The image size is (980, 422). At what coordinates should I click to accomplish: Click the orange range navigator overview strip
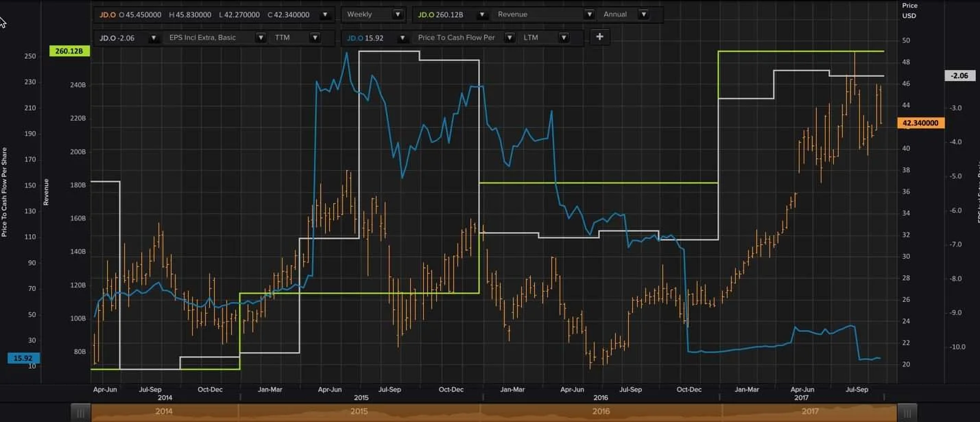[494, 412]
